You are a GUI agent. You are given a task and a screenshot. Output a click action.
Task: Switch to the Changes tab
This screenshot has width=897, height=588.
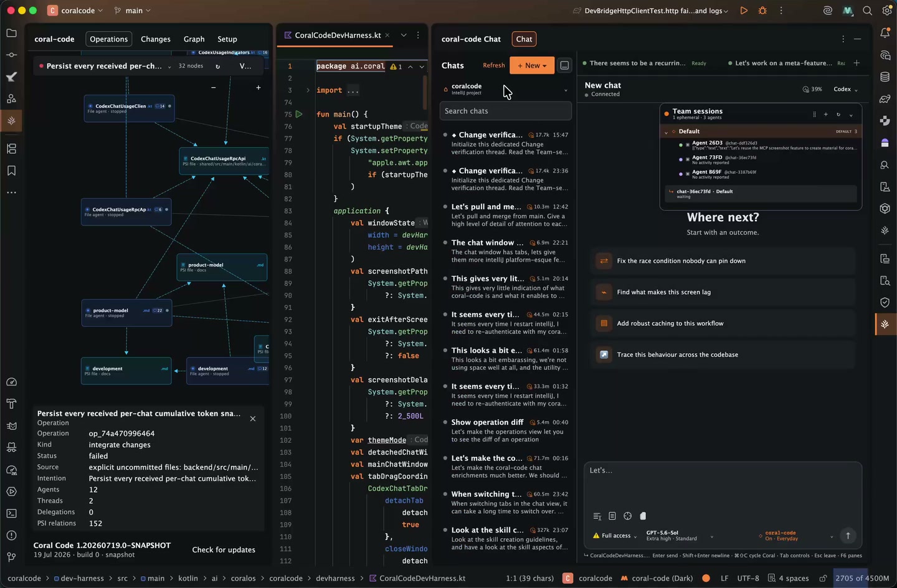point(156,39)
